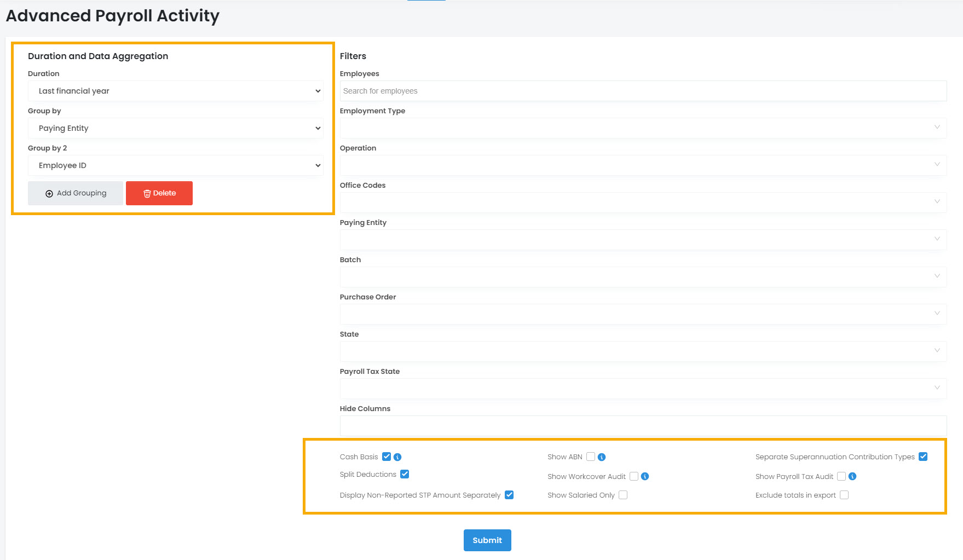Image resolution: width=963 pixels, height=560 pixels.
Task: Submit the payroll activity report
Action: pyautogui.click(x=487, y=540)
